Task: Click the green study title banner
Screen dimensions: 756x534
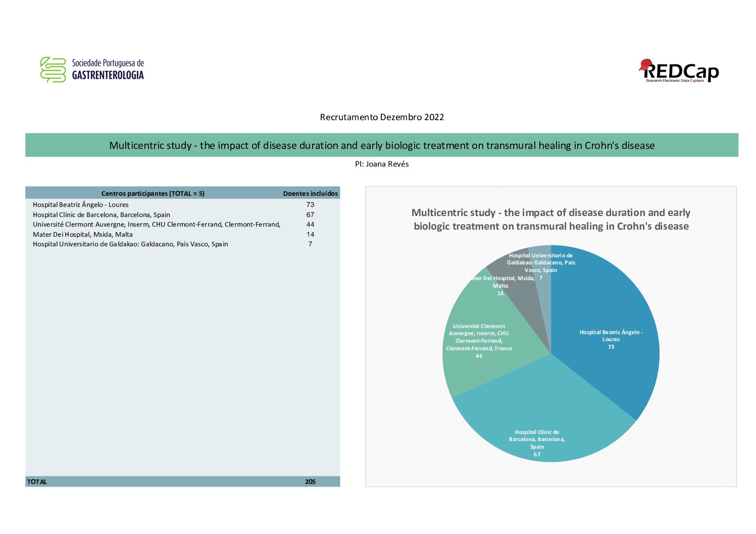Action: tap(382, 145)
